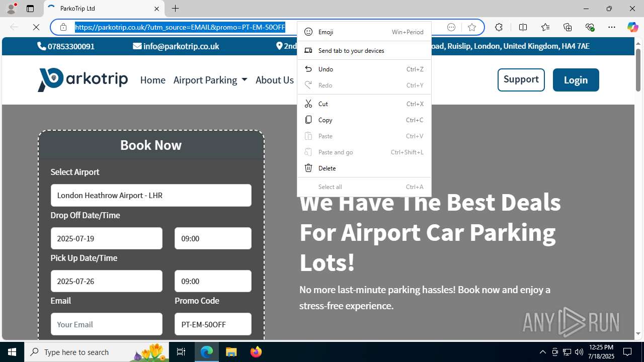Select Undo in context menu
The height and width of the screenshot is (362, 644).
[364, 69]
